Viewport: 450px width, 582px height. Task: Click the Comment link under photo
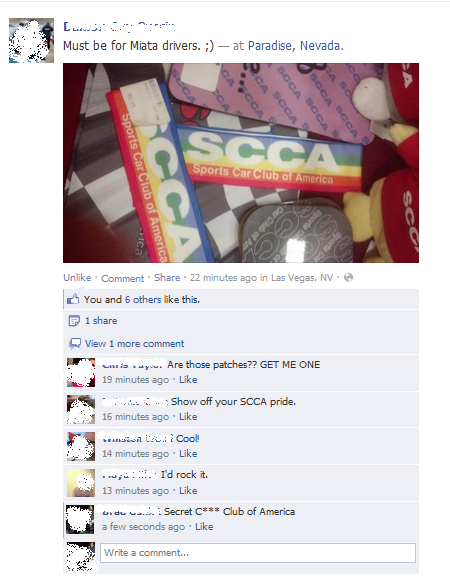pyautogui.click(x=123, y=278)
